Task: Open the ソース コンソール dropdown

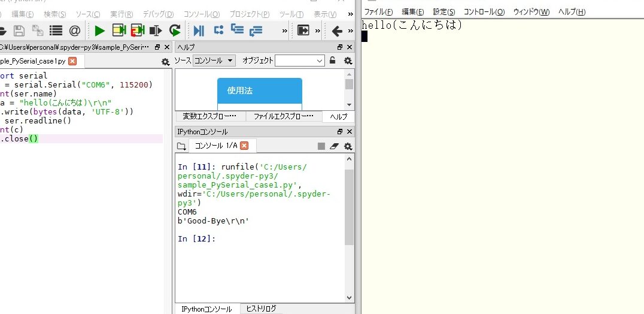Action: (x=214, y=61)
